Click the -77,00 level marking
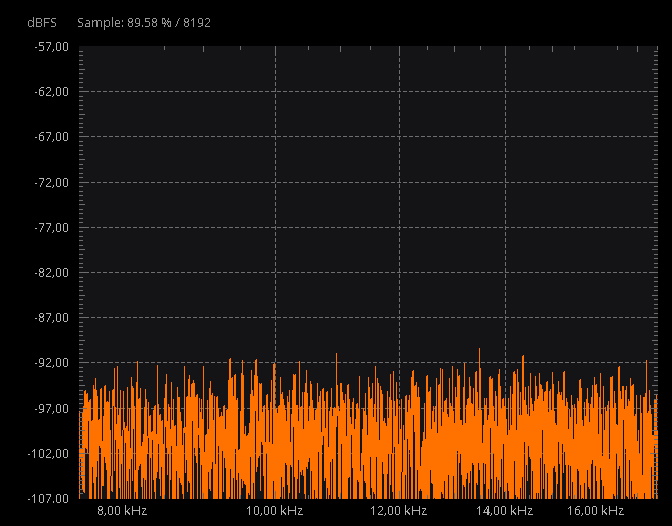Screen dimensions: 672x526 click(x=48, y=228)
